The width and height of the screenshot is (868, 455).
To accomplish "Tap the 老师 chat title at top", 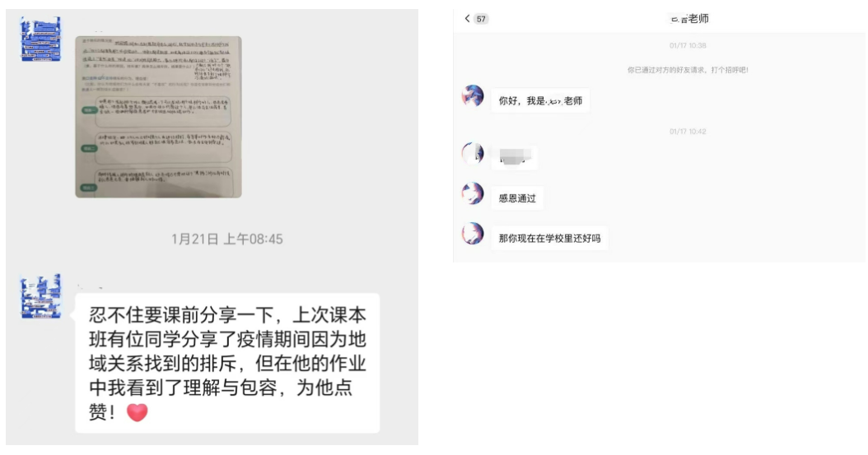I will pyautogui.click(x=690, y=19).
